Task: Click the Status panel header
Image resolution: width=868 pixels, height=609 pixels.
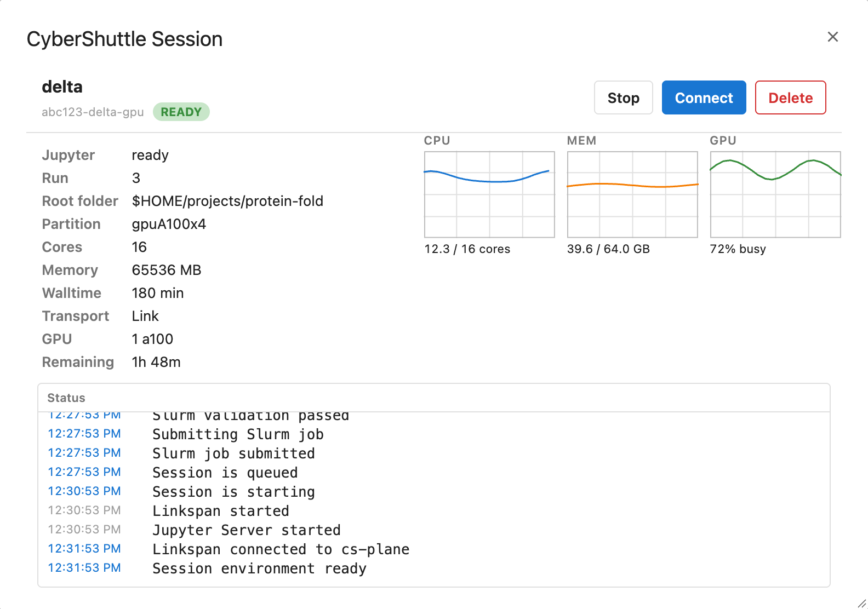Action: [434, 398]
